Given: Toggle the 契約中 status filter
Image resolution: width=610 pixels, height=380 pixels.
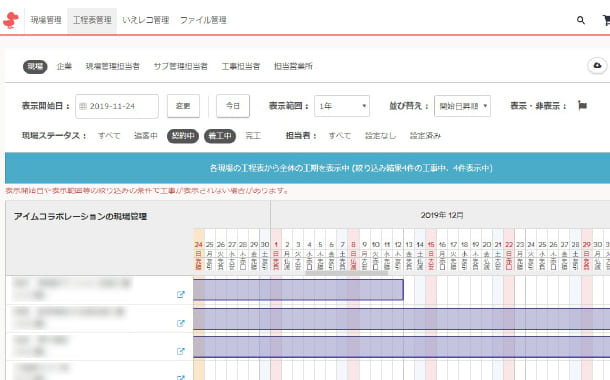Looking at the screenshot, I should click(x=183, y=136).
